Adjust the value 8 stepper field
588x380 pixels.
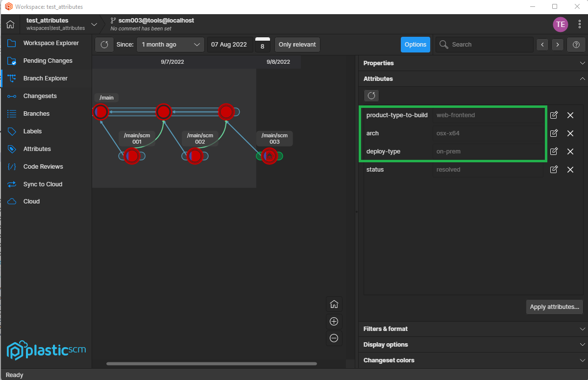point(263,44)
